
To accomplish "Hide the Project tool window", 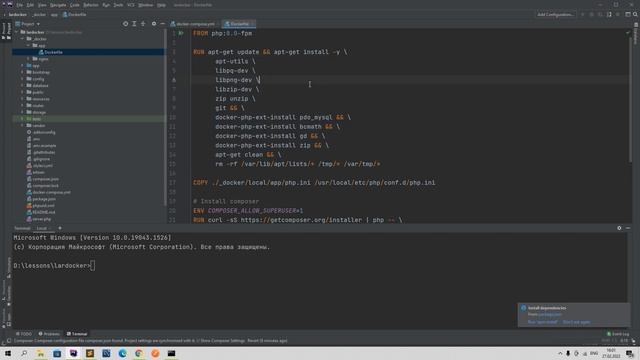I will click(162, 24).
